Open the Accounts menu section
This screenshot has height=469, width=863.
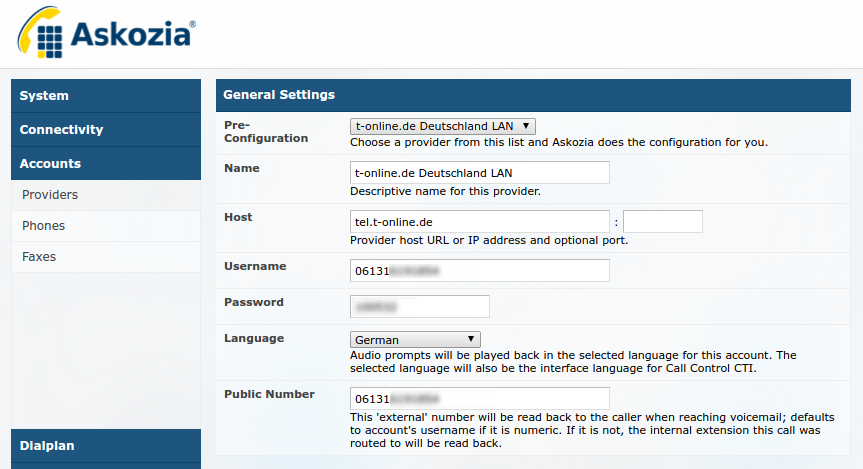point(106,163)
